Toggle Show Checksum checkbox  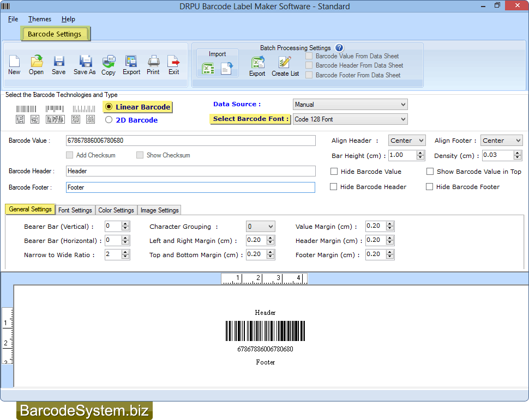pos(140,155)
